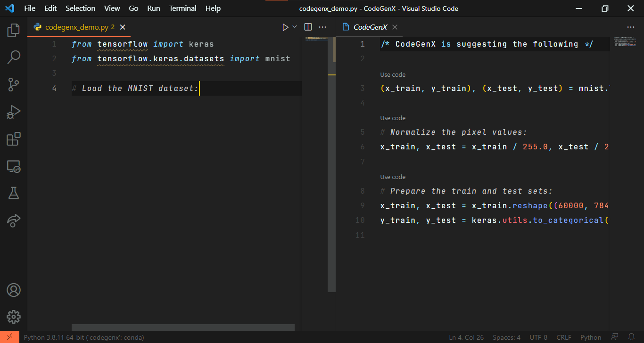Open the Manage gear menu

[13, 316]
